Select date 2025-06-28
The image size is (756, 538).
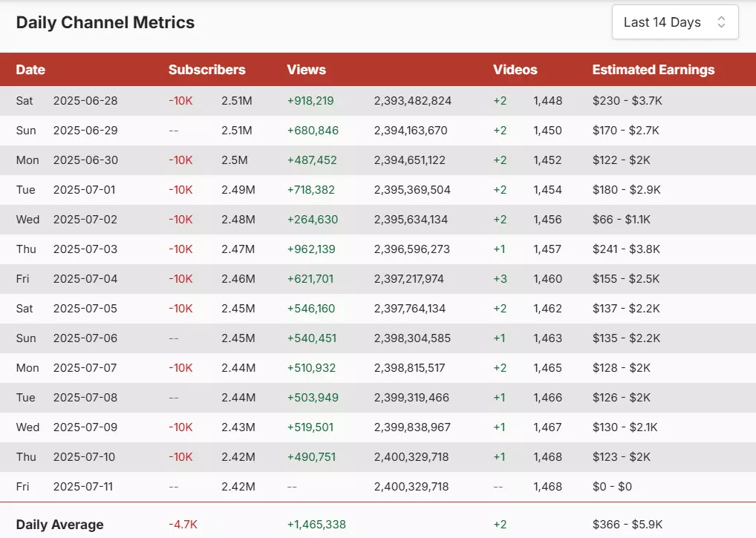tap(85, 101)
